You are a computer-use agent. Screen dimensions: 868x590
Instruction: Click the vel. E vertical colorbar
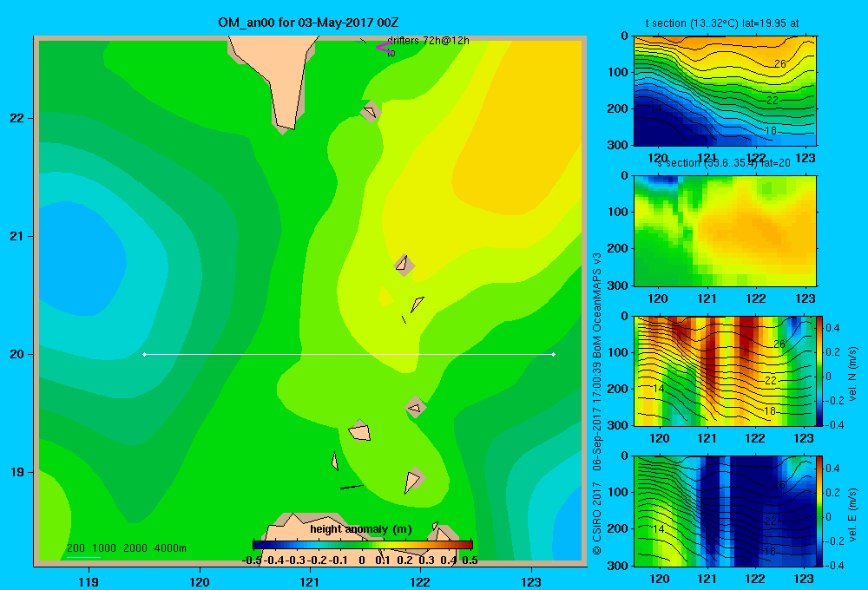tap(820, 511)
